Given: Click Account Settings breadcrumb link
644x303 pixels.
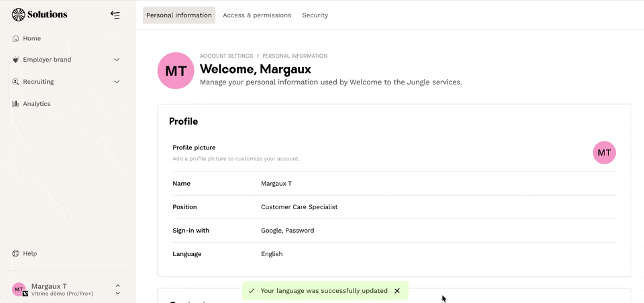Looking at the screenshot, I should click(226, 56).
